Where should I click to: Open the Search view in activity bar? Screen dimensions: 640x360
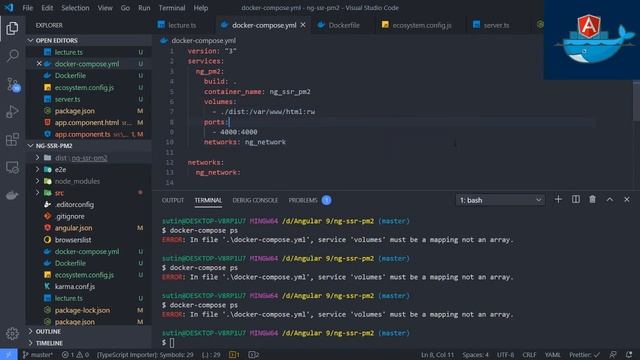[12, 56]
